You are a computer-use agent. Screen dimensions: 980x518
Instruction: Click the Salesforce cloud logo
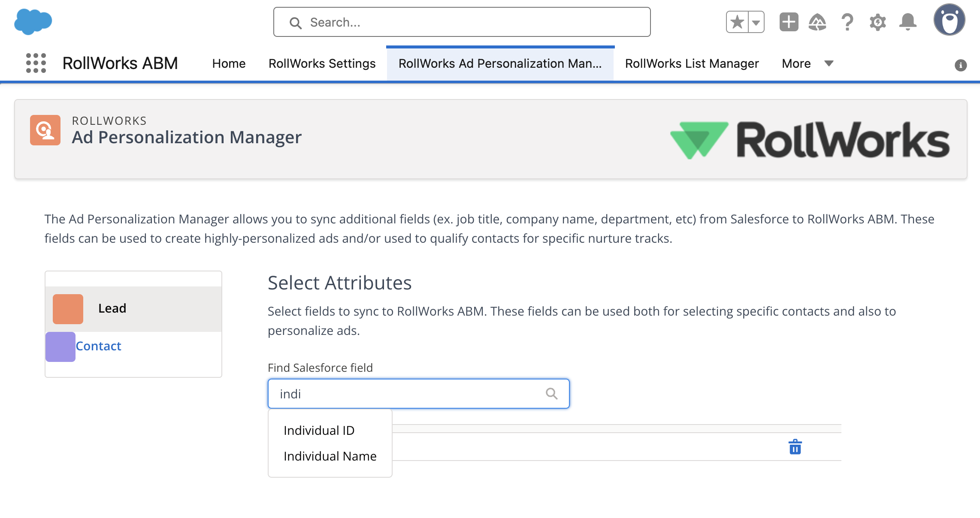[x=33, y=21]
